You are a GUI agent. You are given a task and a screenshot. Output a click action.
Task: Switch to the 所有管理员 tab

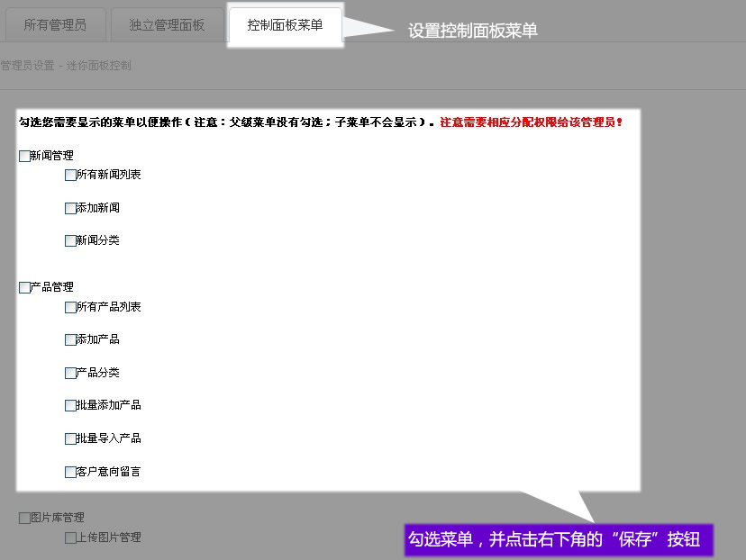point(55,25)
